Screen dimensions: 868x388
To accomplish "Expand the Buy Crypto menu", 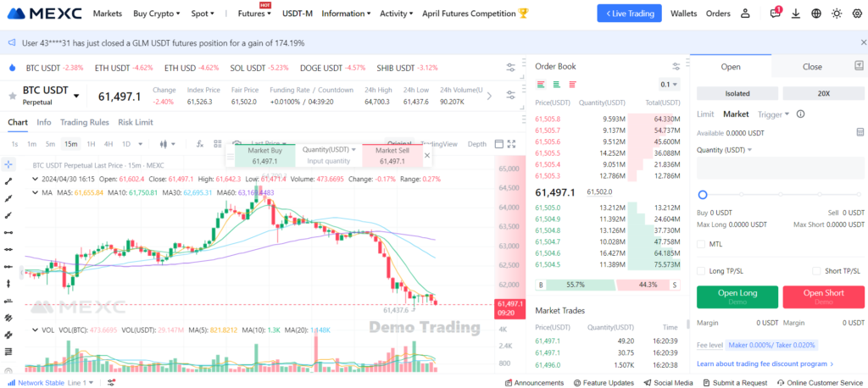I will click(x=157, y=14).
